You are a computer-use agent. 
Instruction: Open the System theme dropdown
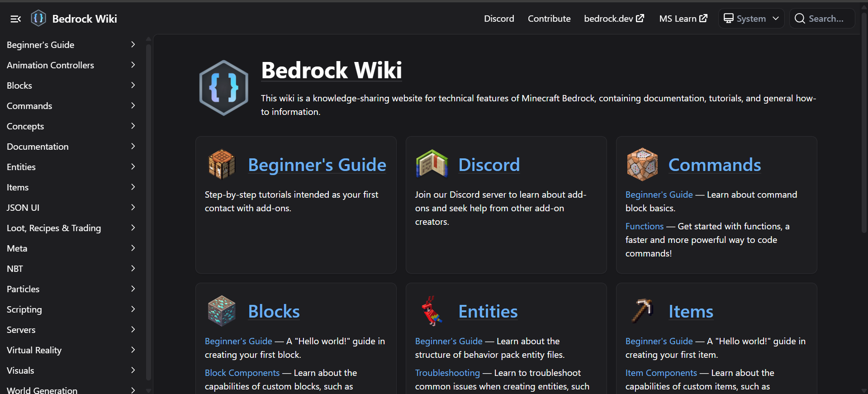[x=751, y=19]
